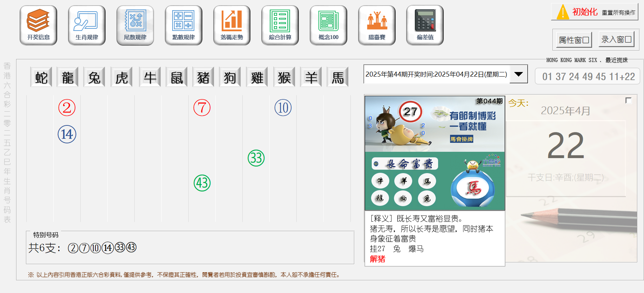Click the 2025年第44期 draw selection field
The image size is (644, 293).
(436, 74)
